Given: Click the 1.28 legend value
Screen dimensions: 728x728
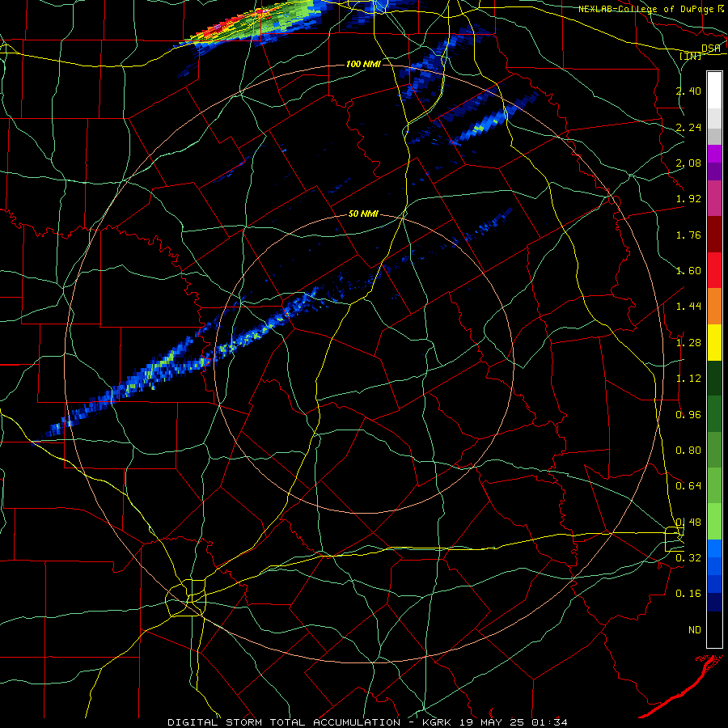Looking at the screenshot, I should (688, 343).
